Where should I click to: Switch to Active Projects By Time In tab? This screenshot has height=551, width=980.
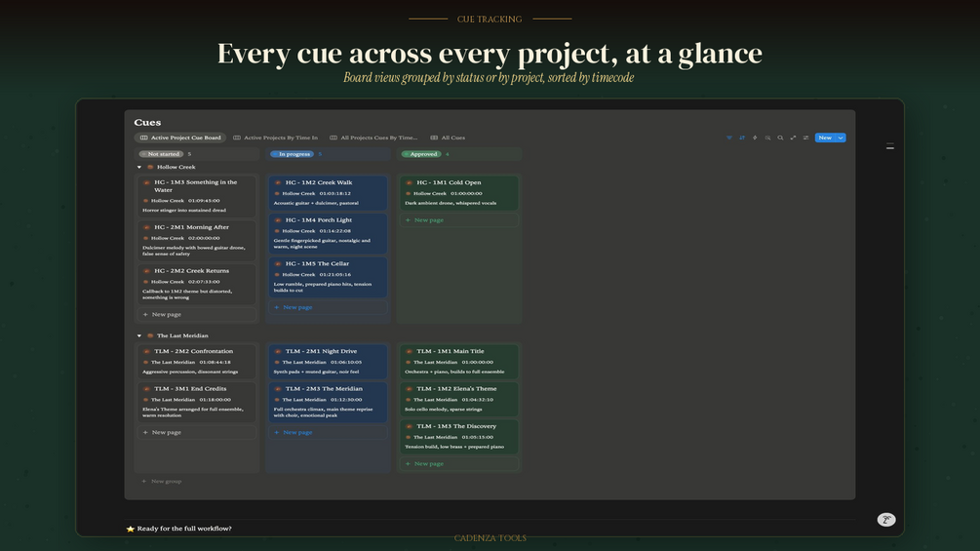click(276, 138)
